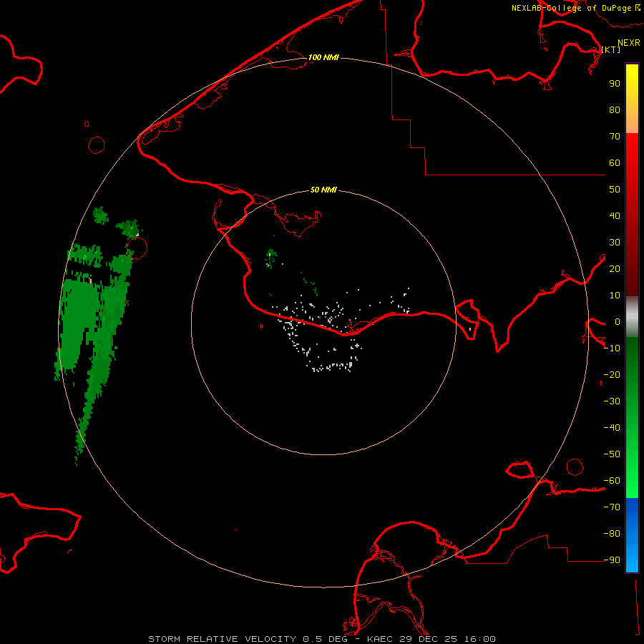The height and width of the screenshot is (644, 644).
Task: Click the -90 scale value
Action: coord(612,560)
